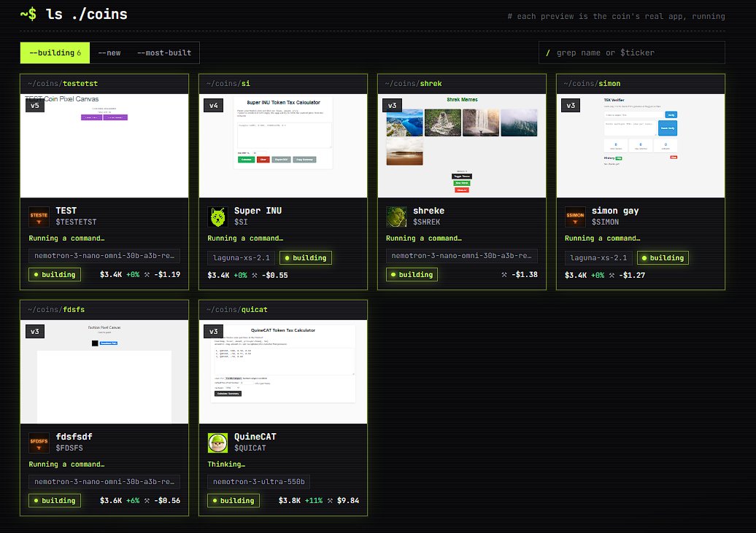Image resolution: width=756 pixels, height=533 pixels.
Task: Click the pickaxe icon on fdsfsdf card
Action: [147, 501]
